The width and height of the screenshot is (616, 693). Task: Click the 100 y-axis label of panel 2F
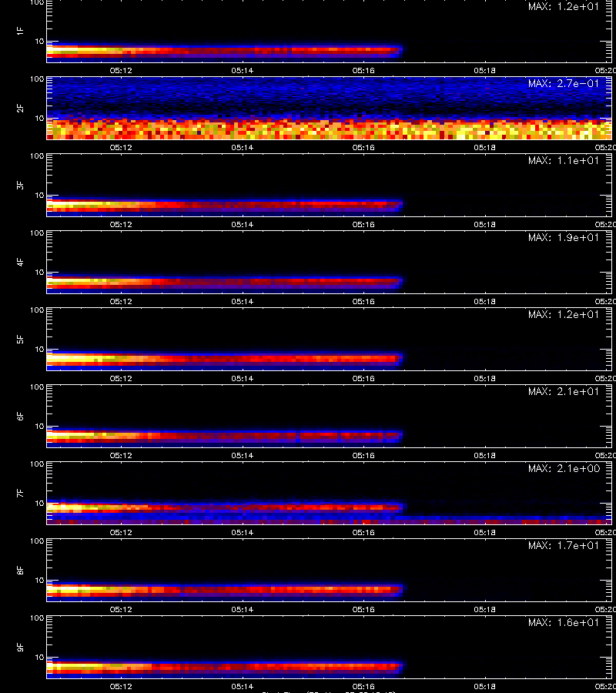pyautogui.click(x=37, y=79)
